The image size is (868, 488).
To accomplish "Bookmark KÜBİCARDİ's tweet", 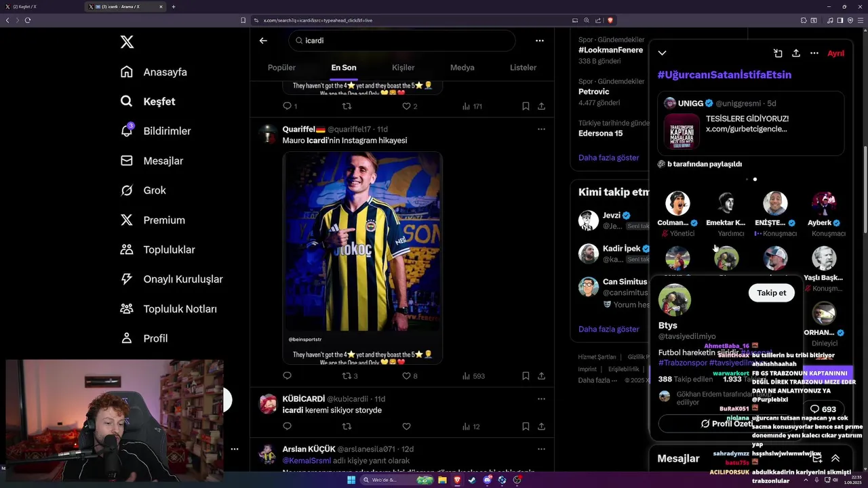I will coord(526,426).
